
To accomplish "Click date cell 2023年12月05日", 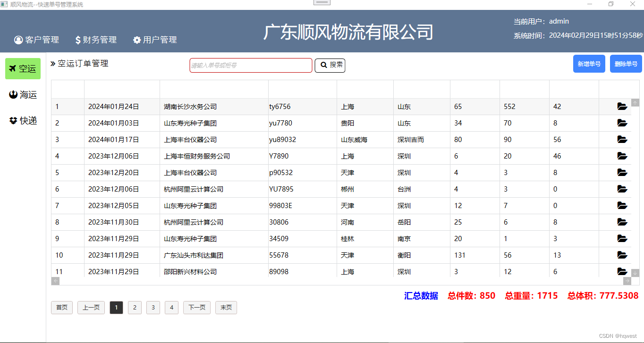I will (x=114, y=206).
